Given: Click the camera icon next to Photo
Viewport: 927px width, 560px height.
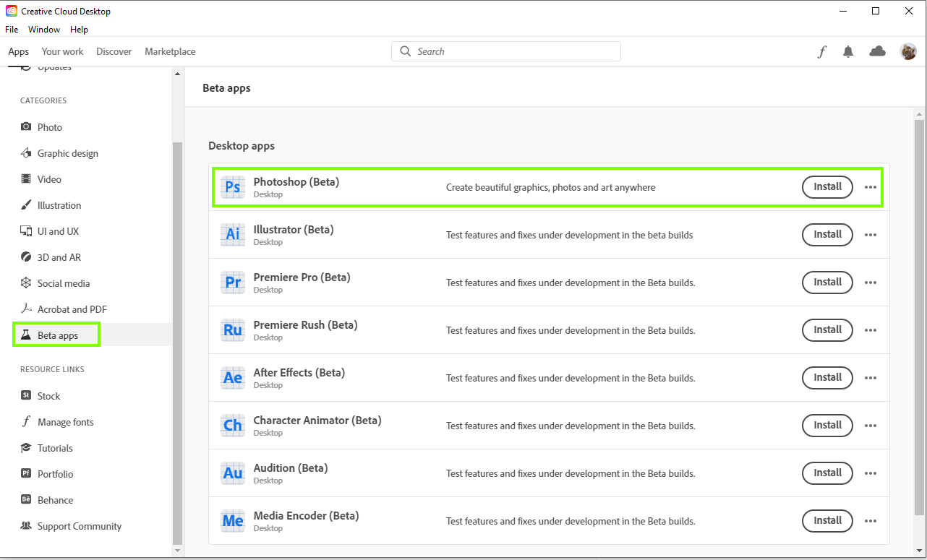Looking at the screenshot, I should [26, 127].
